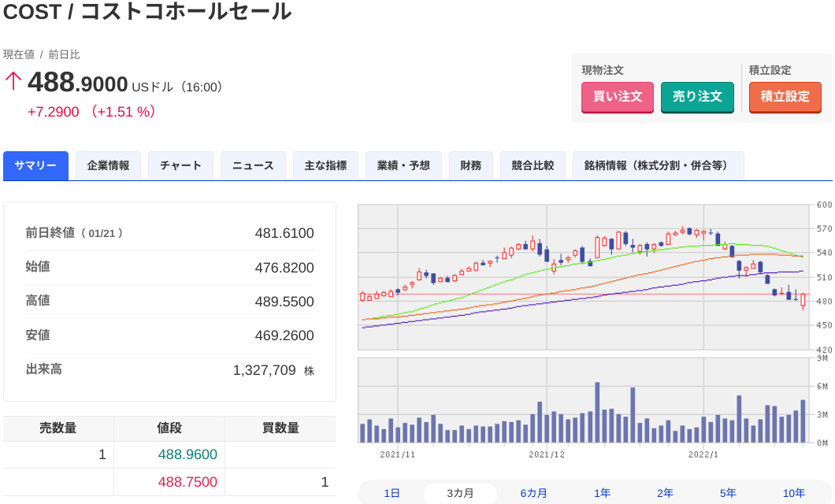Image resolution: width=835 pixels, height=504 pixels.
Task: Click the change value +7.2900
Action: click(x=54, y=112)
